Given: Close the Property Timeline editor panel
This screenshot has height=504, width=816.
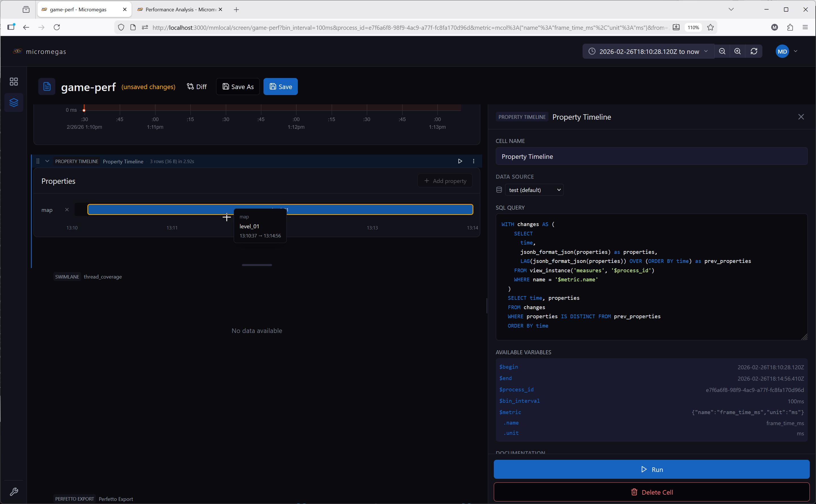Looking at the screenshot, I should tap(801, 117).
